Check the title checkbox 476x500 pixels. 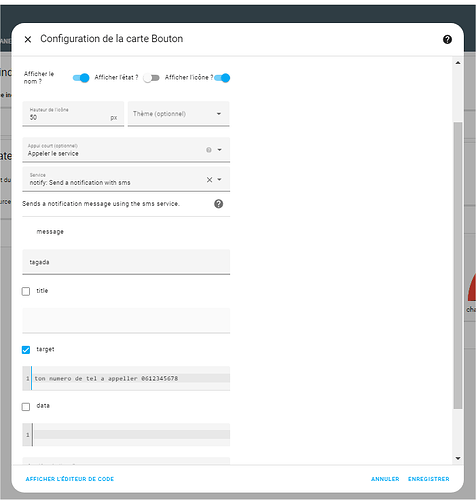click(26, 291)
